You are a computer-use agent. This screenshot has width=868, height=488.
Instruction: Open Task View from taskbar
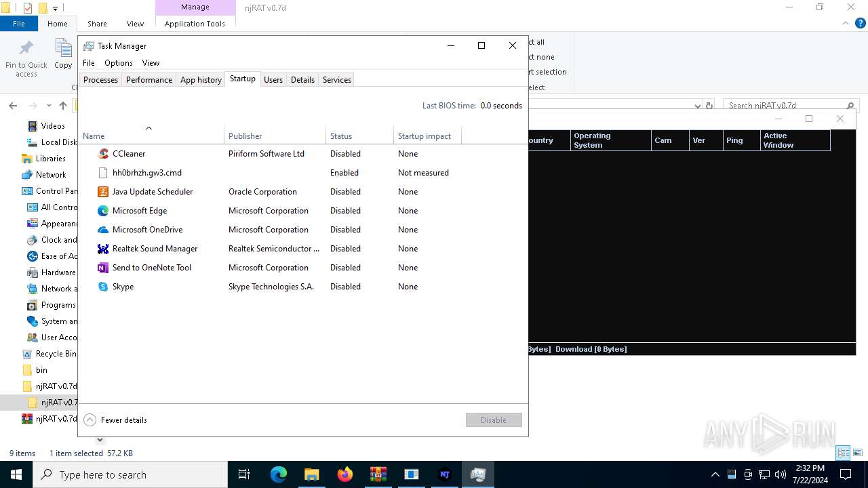(244, 474)
